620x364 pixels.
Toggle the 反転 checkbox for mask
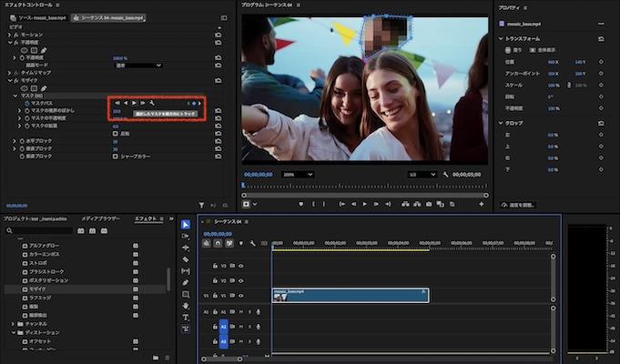pos(115,133)
